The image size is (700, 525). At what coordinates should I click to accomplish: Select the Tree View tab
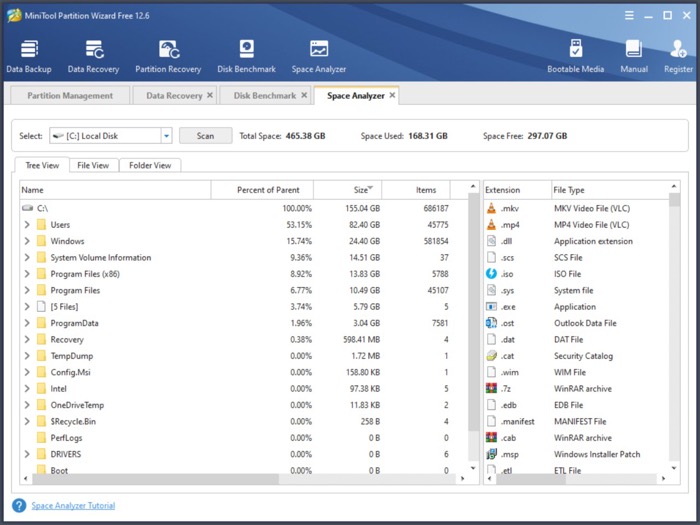[42, 165]
